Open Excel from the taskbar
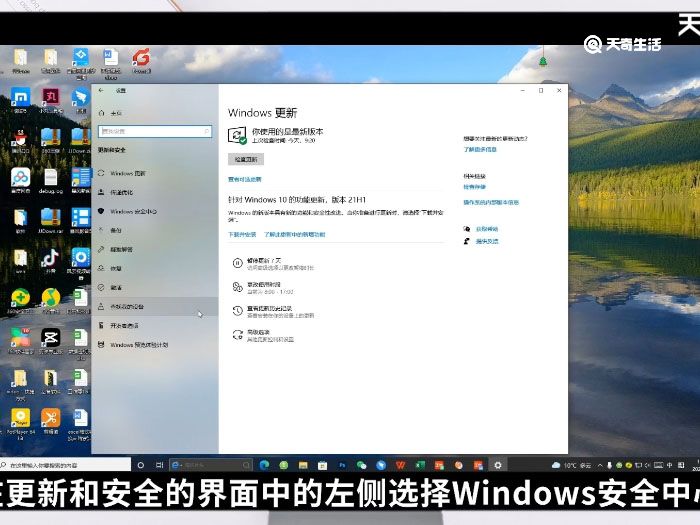 (420, 465)
